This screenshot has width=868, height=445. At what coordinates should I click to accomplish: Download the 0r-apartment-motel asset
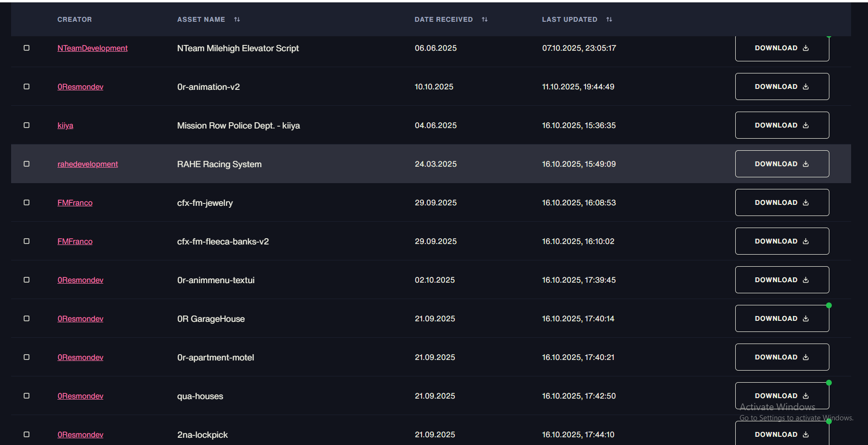(x=782, y=357)
